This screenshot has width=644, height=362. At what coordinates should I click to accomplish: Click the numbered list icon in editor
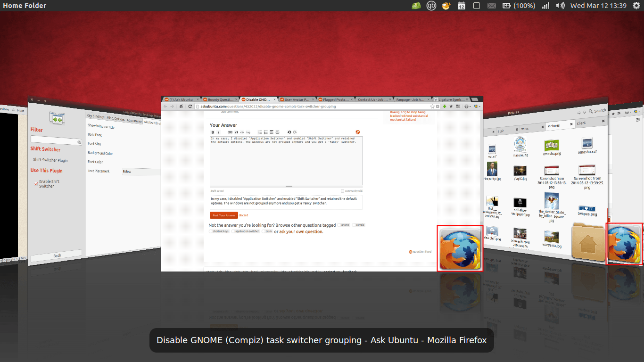click(x=260, y=132)
